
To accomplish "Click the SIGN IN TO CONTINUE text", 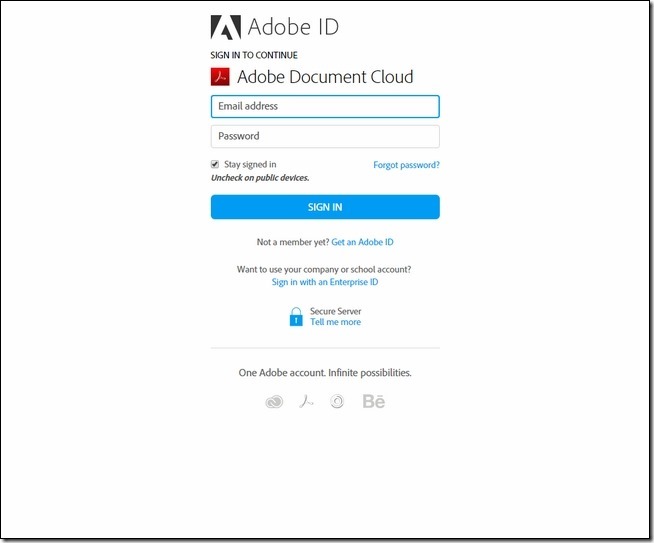I will 254,55.
